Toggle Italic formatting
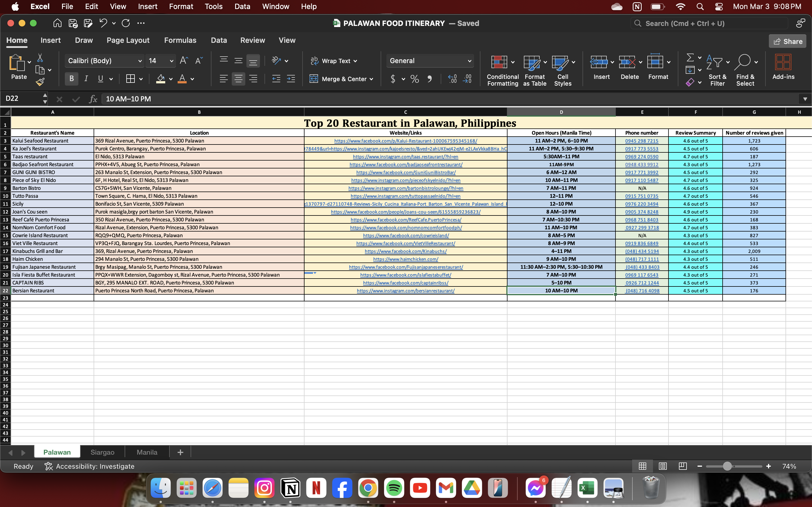812x507 pixels. [86, 79]
